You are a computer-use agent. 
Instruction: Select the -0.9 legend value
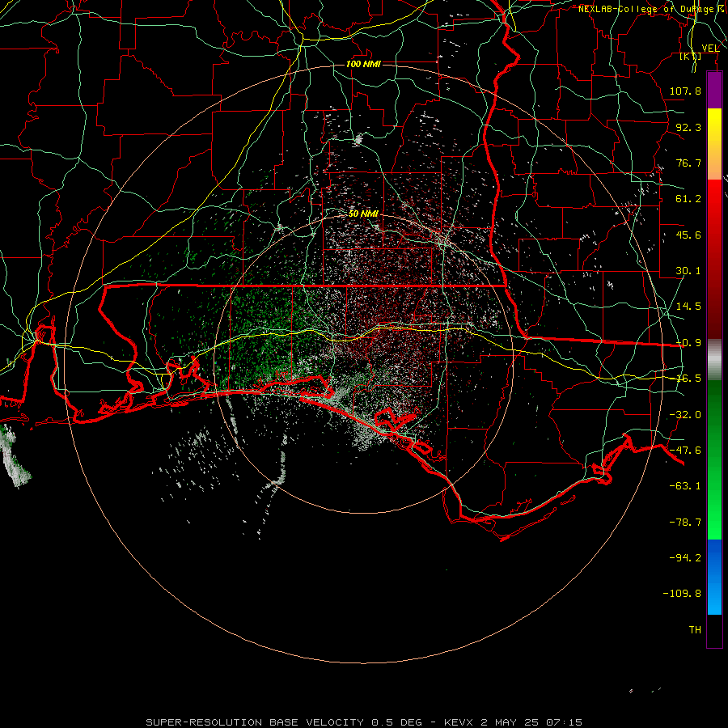(x=688, y=343)
